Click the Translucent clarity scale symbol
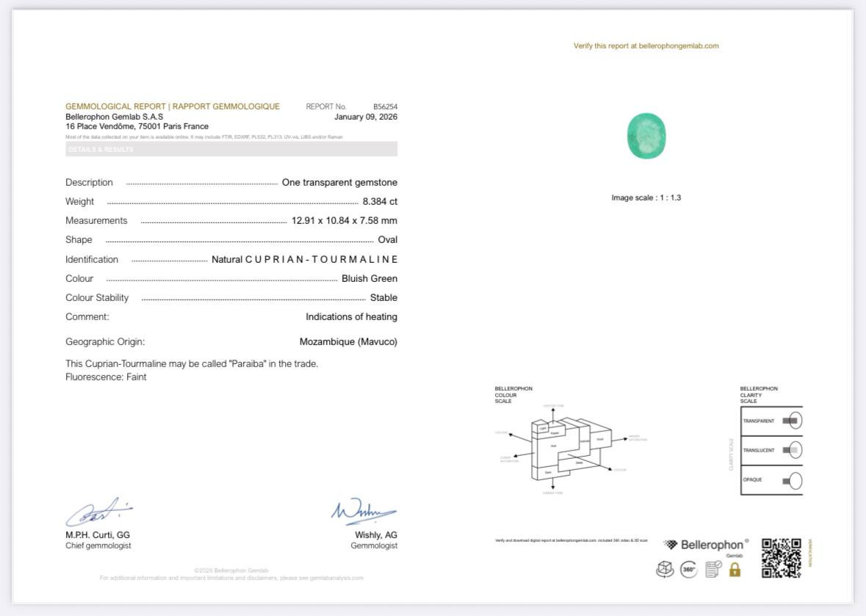The width and height of the screenshot is (866, 616). coord(791,450)
